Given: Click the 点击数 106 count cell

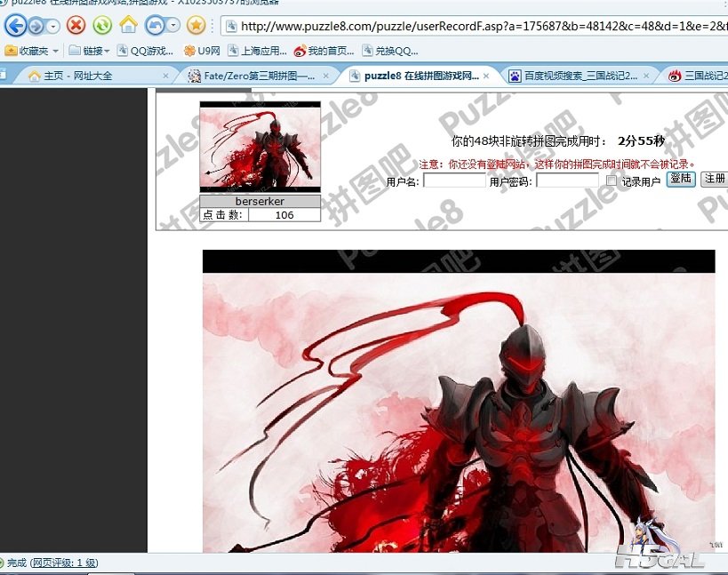Looking at the screenshot, I should point(284,215).
